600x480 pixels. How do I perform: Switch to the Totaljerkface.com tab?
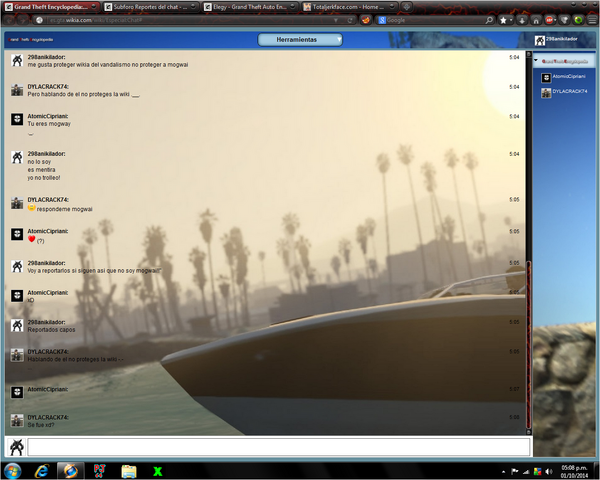(x=349, y=7)
